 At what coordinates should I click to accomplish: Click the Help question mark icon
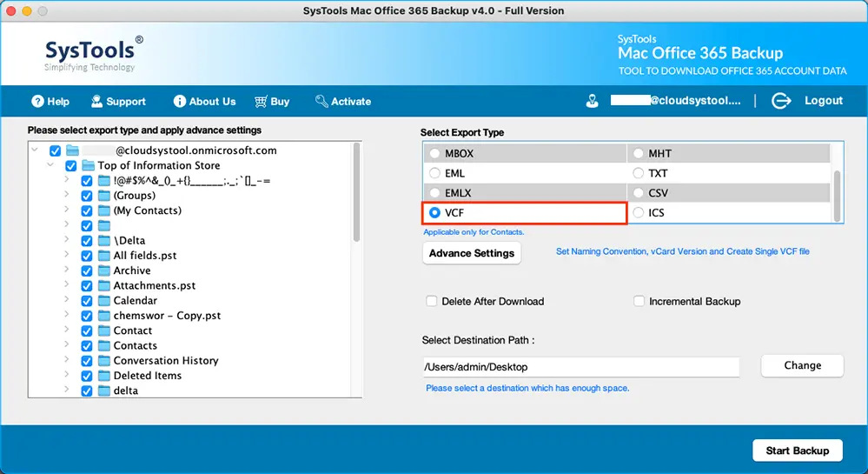tap(37, 102)
